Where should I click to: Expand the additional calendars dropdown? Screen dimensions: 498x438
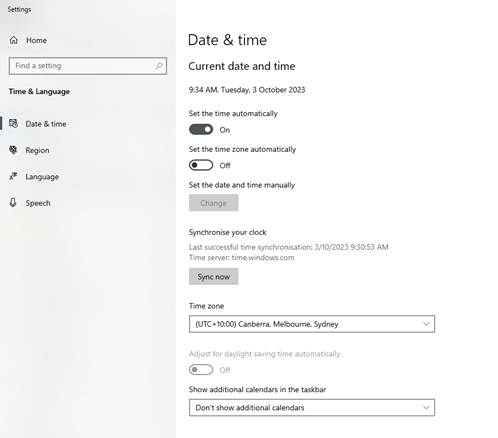[312, 408]
